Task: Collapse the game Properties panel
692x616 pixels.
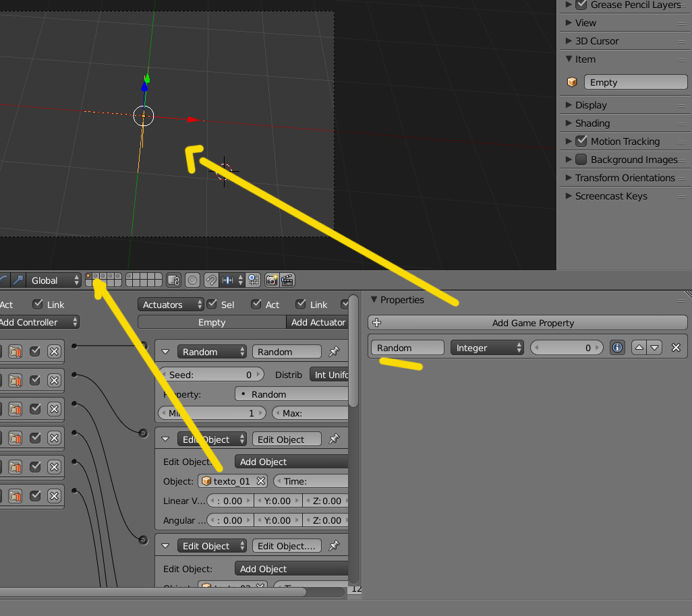Action: click(374, 299)
